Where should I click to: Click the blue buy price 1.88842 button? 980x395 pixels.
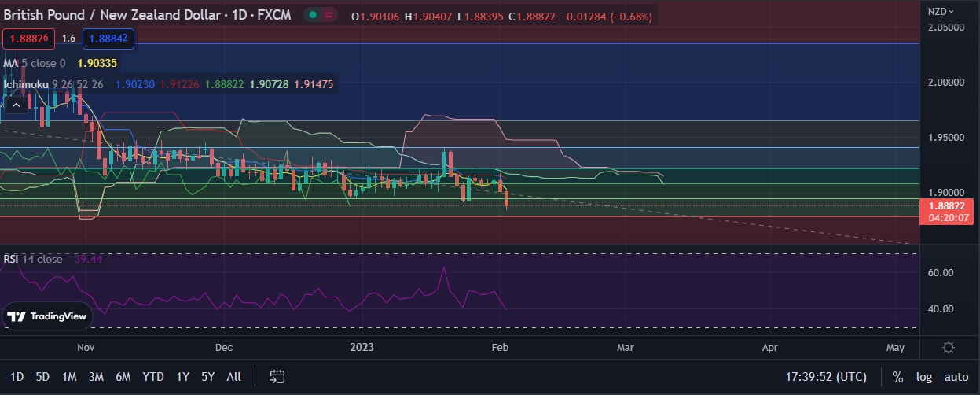point(108,38)
